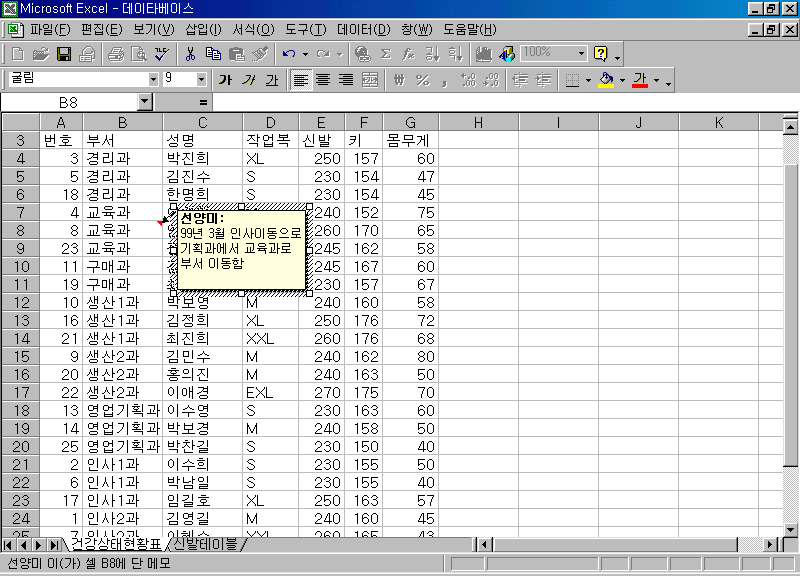Select column H header
This screenshot has height=576, width=800.
pos(478,122)
